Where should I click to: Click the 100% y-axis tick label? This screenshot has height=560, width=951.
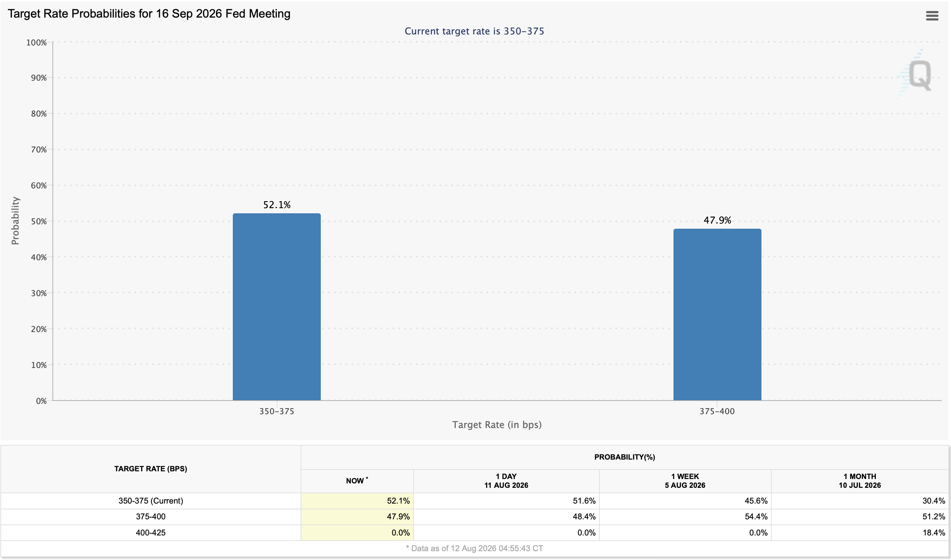36,43
